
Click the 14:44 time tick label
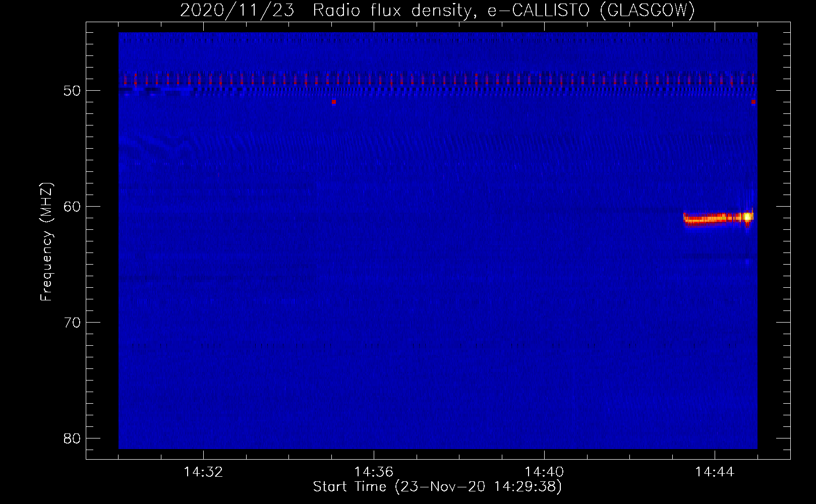point(715,472)
